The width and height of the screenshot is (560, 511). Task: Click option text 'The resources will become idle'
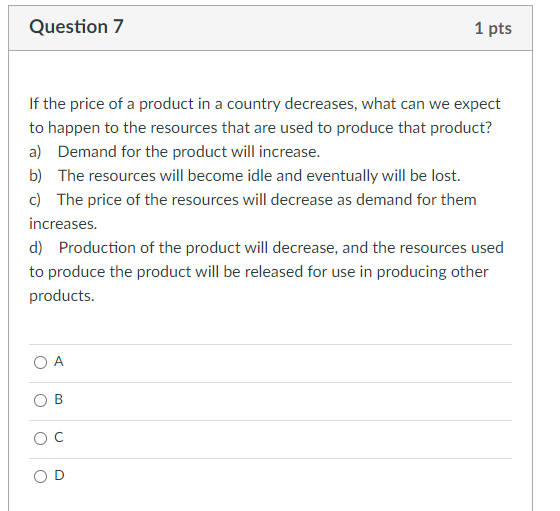pyautogui.click(x=259, y=176)
